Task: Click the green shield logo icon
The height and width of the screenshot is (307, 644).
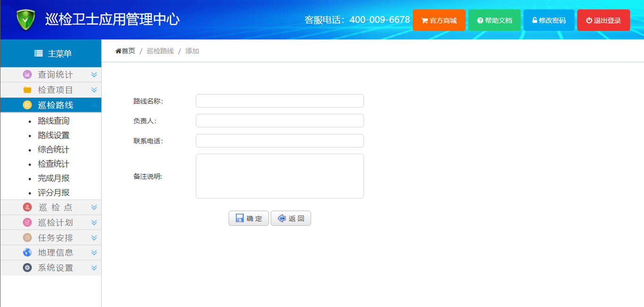Action: tap(26, 20)
